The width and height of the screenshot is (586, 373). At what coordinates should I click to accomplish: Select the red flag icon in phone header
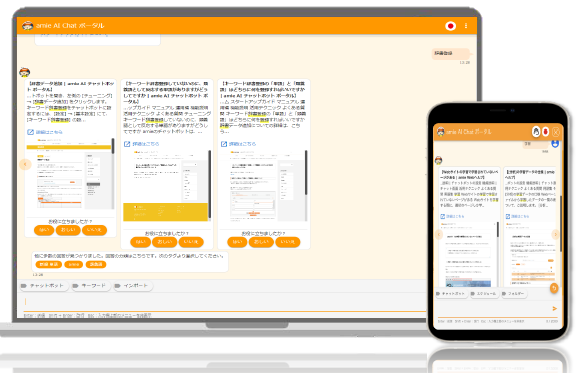[546, 132]
